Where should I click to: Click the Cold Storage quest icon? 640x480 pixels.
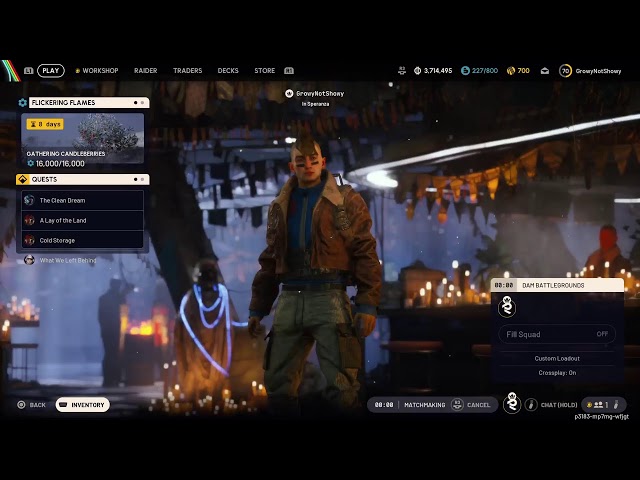pyautogui.click(x=29, y=240)
